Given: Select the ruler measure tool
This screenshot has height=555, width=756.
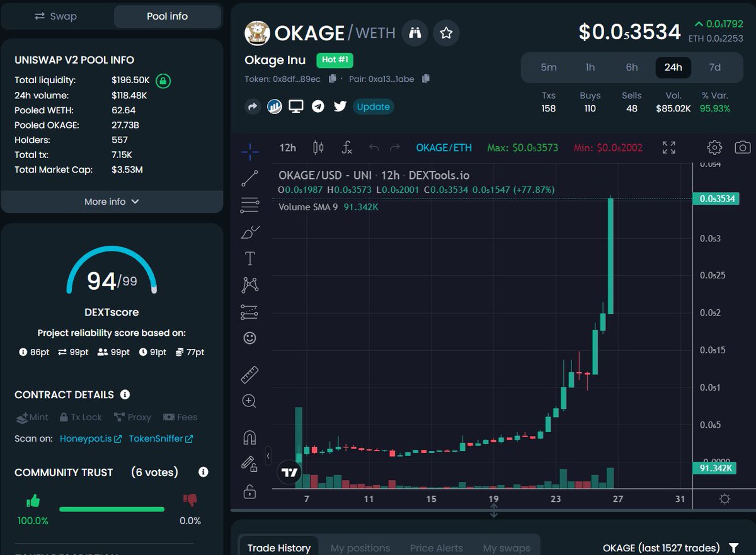Looking at the screenshot, I should pyautogui.click(x=249, y=375).
